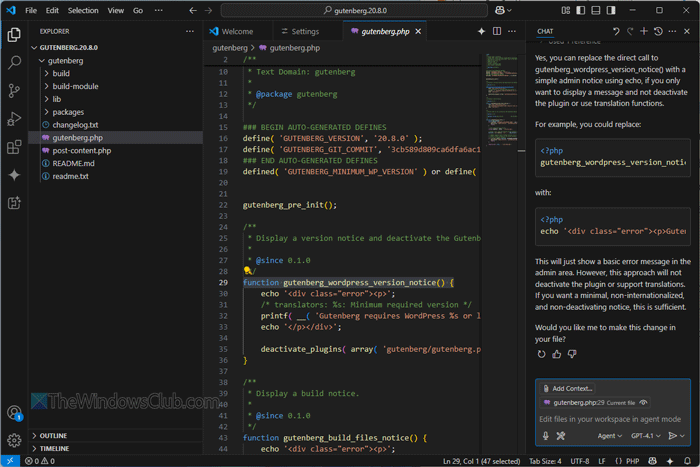The height and width of the screenshot is (467, 700).
Task: Close the gutenberg.php tab
Action: pyautogui.click(x=418, y=31)
